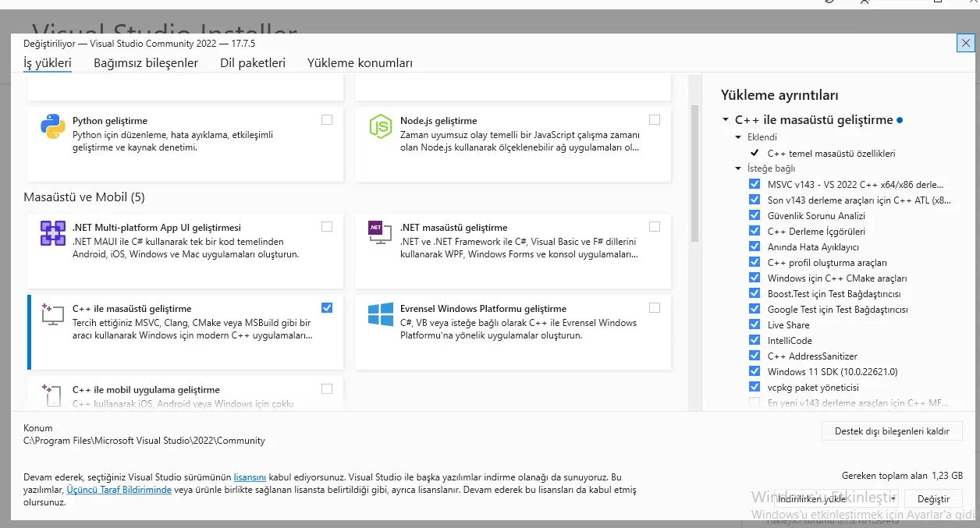Collapse the C++ ile masaüstü geliştirme details
Screen dimensions: 980x528
726,121
